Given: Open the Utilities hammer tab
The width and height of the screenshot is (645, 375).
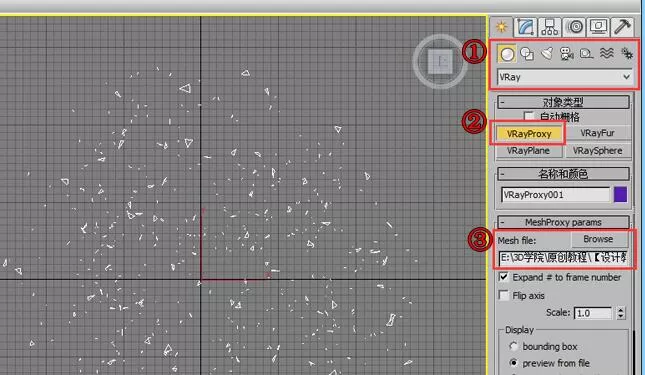Looking at the screenshot, I should 622,27.
